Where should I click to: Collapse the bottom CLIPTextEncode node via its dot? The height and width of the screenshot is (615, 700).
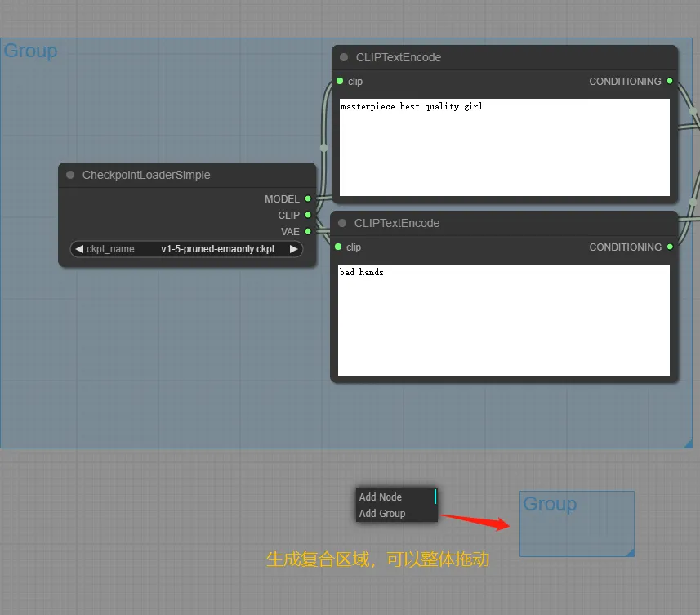coord(342,223)
